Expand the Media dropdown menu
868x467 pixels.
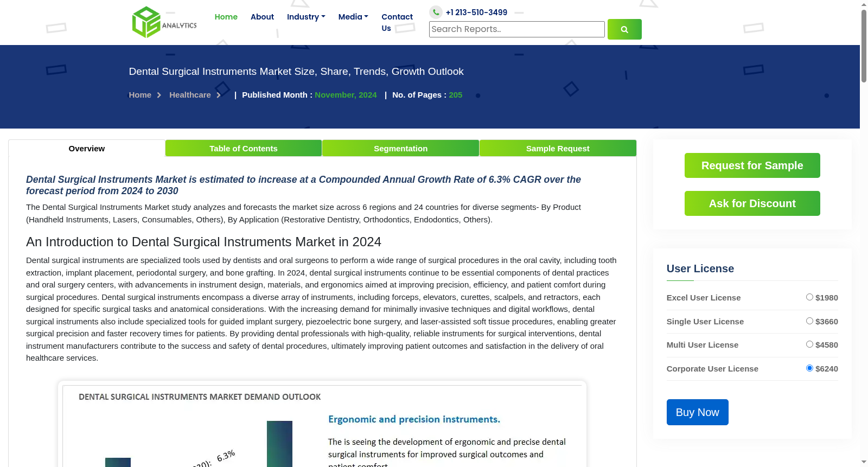353,17
